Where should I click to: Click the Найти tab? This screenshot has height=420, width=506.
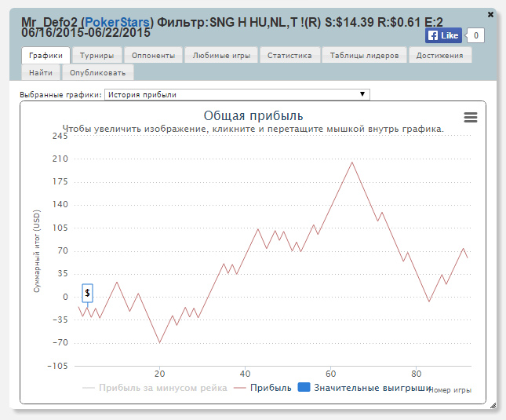coord(41,73)
